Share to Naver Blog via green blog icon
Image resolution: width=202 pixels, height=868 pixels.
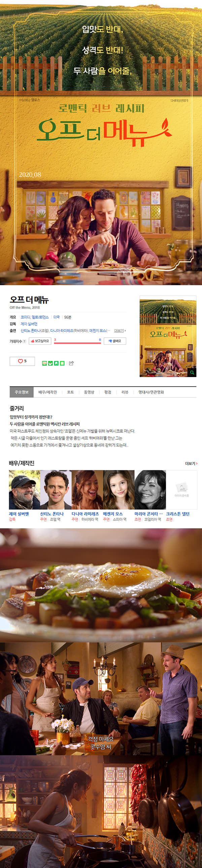click(x=44, y=363)
